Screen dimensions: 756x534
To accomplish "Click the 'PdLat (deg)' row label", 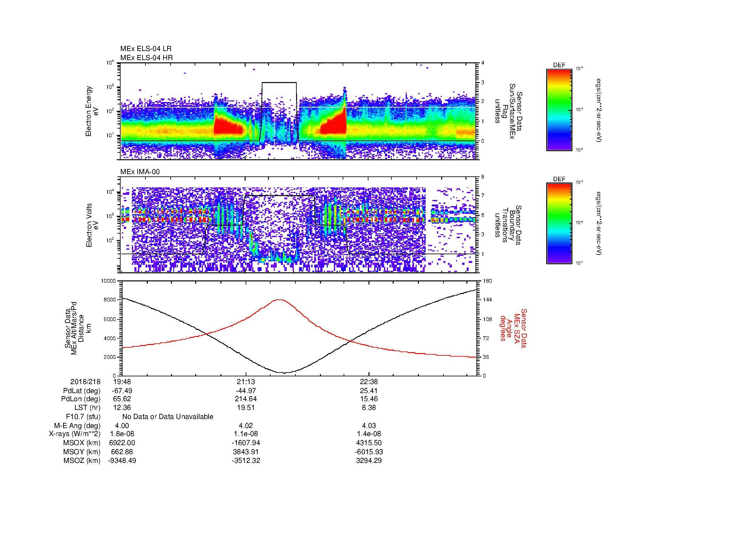I will (x=82, y=391).
